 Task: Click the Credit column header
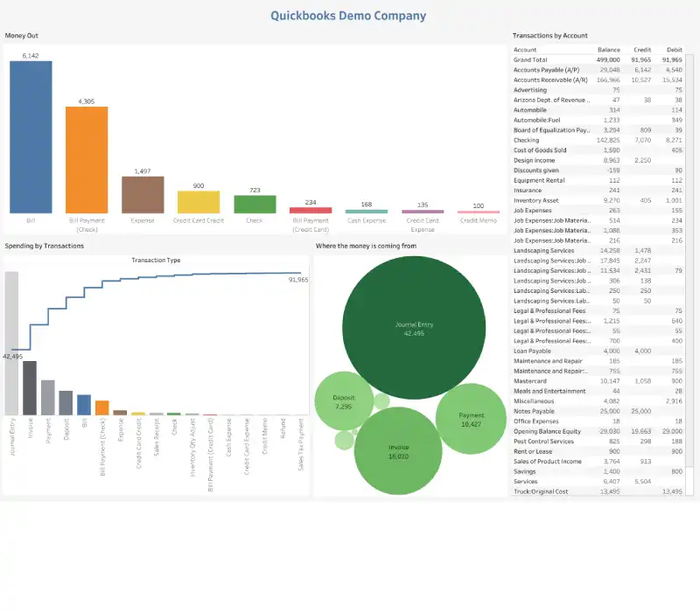point(641,49)
